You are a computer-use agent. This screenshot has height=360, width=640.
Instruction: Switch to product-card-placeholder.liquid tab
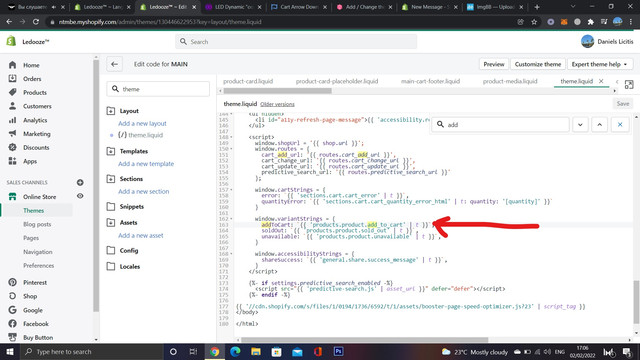point(337,81)
